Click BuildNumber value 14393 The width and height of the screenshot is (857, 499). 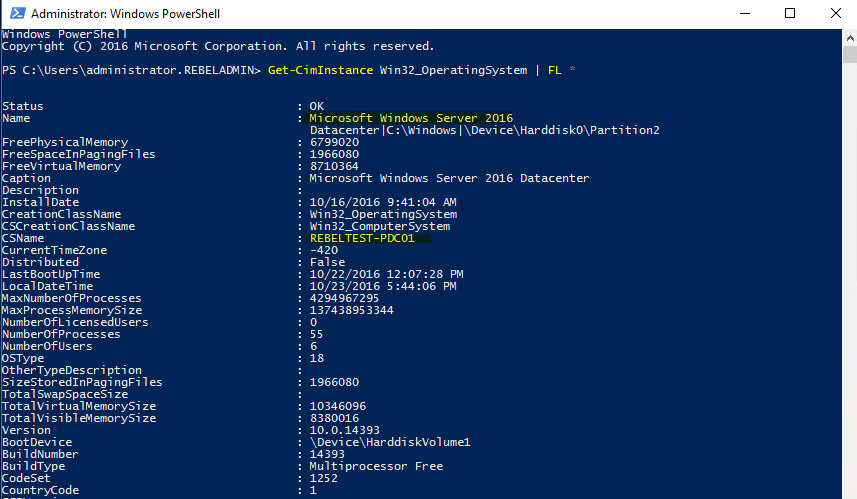[327, 455]
